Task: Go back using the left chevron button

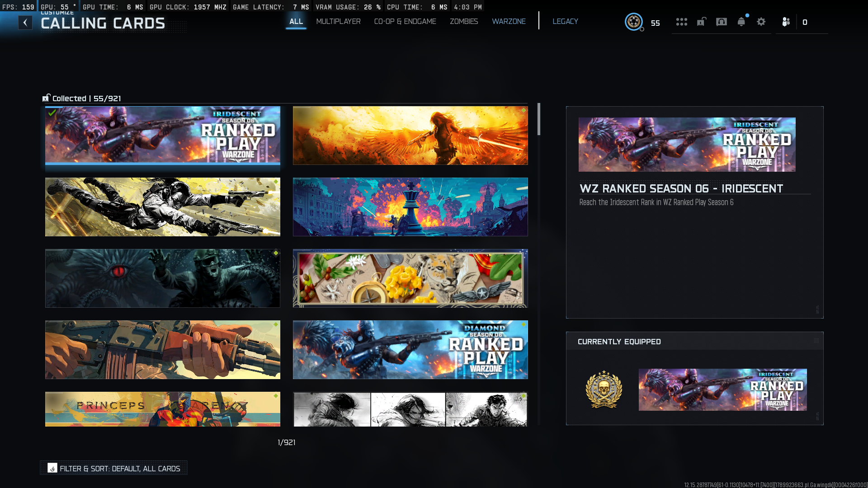Action: [25, 23]
